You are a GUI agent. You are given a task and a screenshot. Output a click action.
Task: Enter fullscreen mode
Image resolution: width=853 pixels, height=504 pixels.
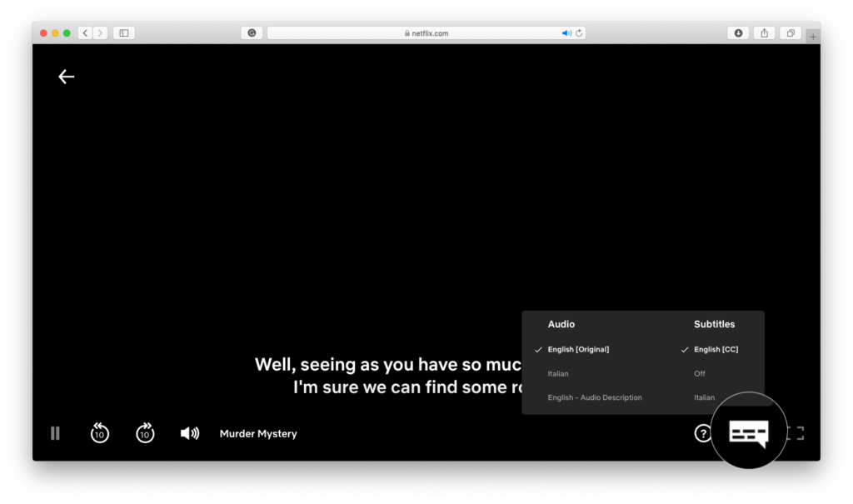[796, 433]
